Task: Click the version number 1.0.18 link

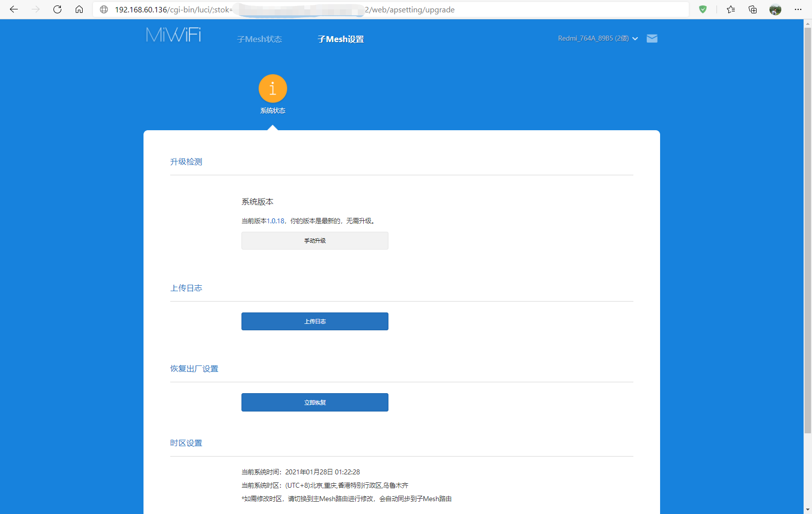Action: coord(275,221)
